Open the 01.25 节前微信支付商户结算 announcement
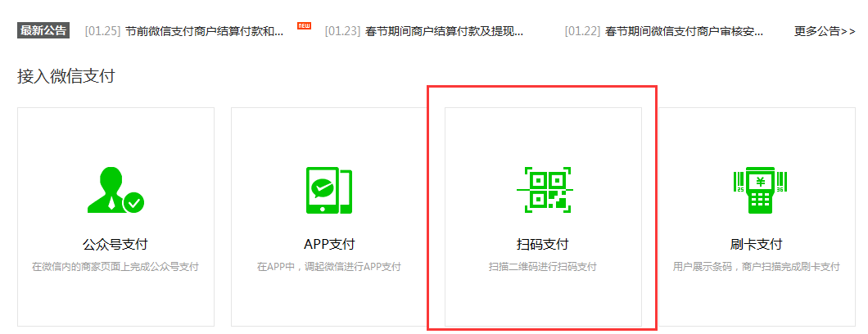Screen dimensions: 868x334 coord(204,32)
